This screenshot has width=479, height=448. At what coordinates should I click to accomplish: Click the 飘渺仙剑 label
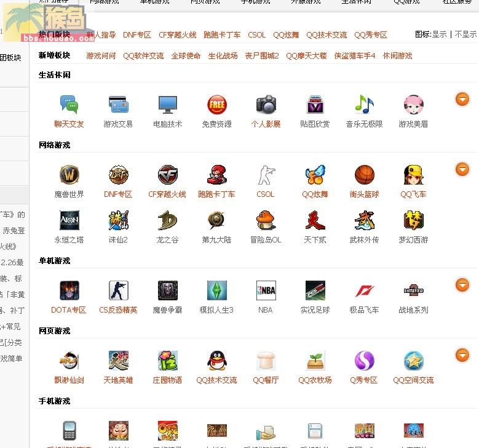pos(69,380)
